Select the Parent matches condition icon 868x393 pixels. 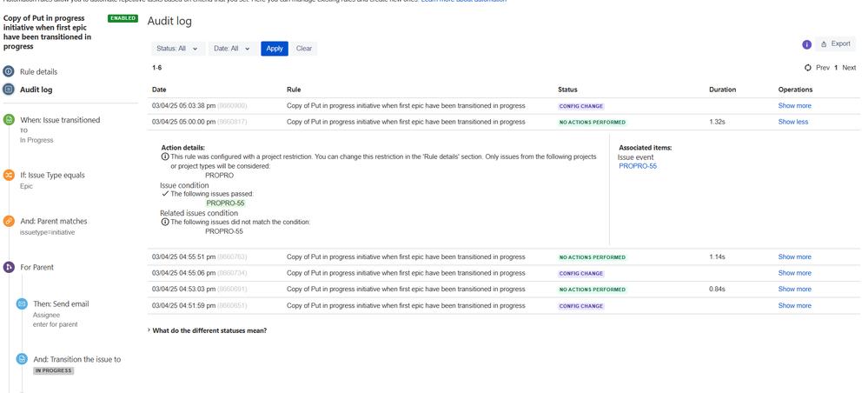coord(9,221)
